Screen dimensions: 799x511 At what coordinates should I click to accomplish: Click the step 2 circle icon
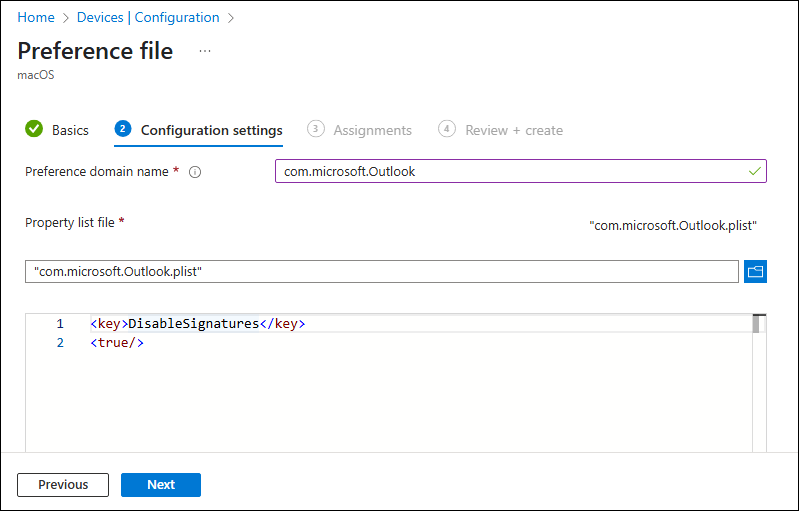click(x=123, y=129)
